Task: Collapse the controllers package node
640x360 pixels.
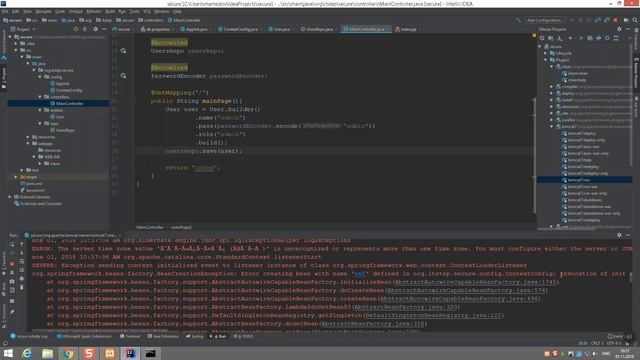Action: pyautogui.click(x=40, y=97)
